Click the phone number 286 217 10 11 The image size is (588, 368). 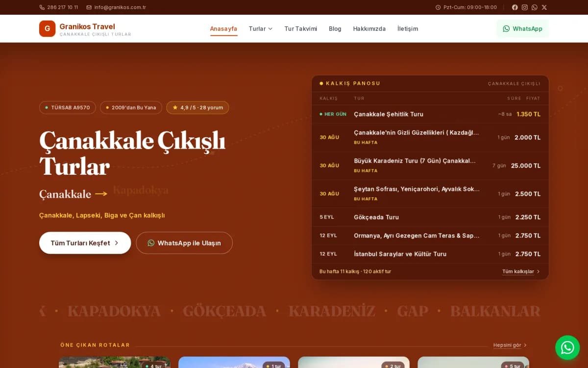(x=59, y=7)
